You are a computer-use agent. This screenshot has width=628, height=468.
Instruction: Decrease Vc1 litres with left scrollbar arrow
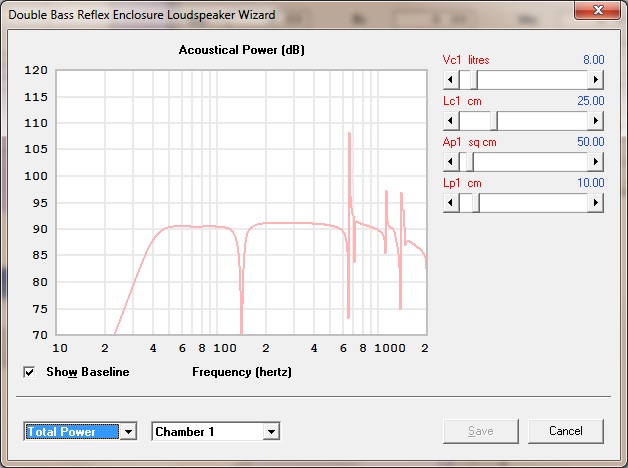pos(451,80)
